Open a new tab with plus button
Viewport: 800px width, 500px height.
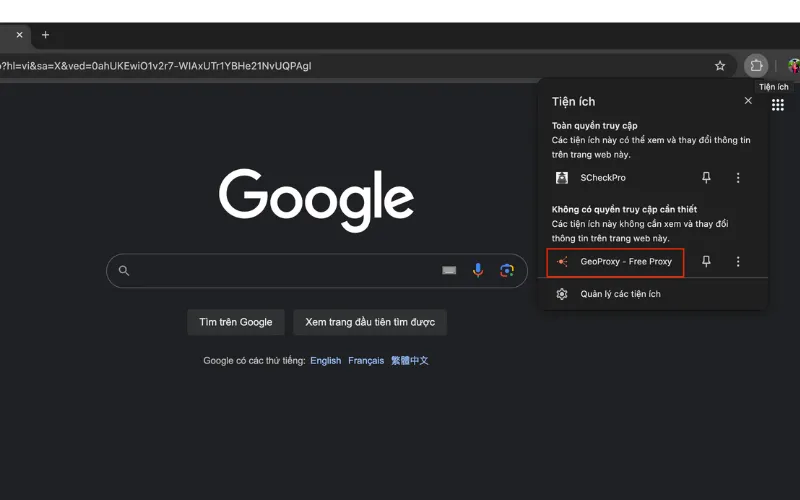coord(45,35)
